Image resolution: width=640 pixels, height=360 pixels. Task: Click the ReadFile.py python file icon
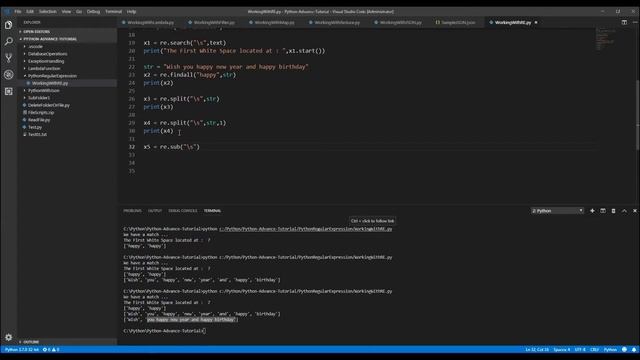24,120
